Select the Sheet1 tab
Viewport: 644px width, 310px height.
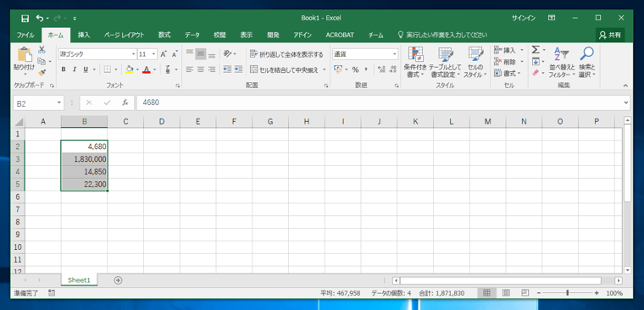tap(79, 280)
